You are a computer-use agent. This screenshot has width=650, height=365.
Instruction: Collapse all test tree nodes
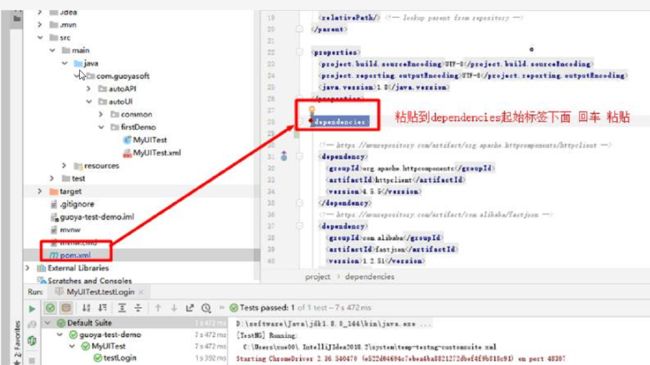138,308
